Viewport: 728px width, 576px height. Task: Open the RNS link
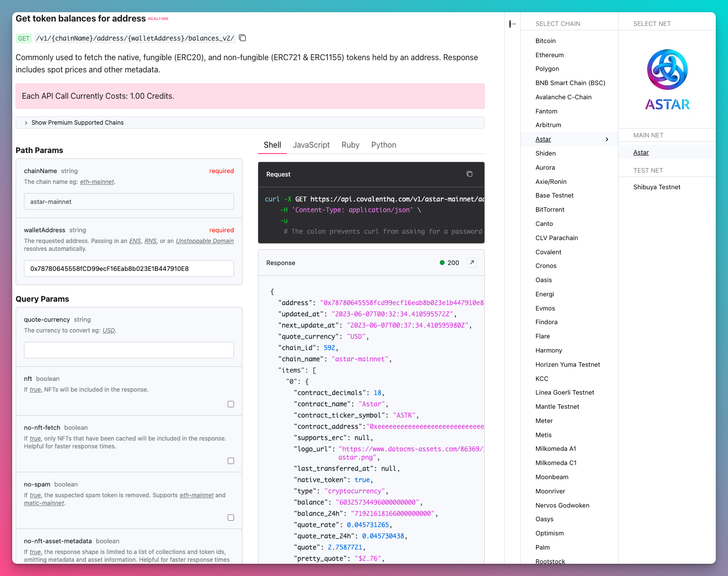tap(150, 241)
